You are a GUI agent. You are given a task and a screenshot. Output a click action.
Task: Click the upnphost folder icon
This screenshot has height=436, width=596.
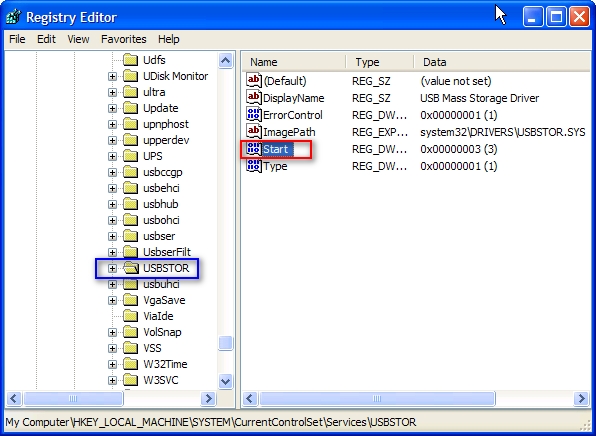(x=130, y=124)
